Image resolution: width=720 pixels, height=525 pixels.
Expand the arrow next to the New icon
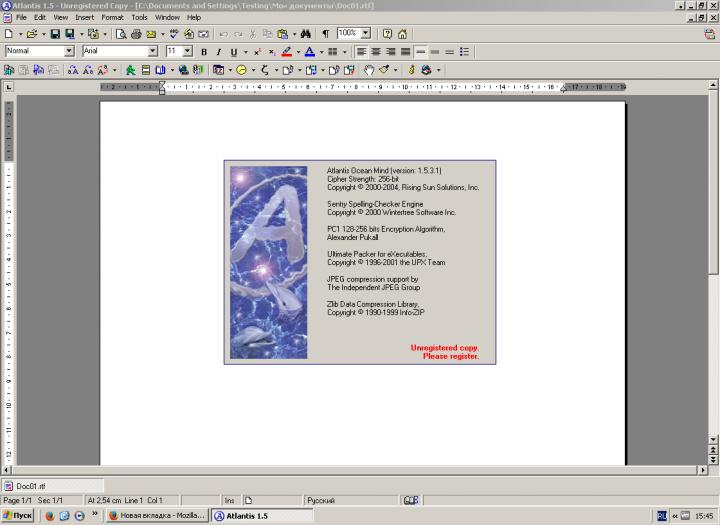tap(20, 34)
